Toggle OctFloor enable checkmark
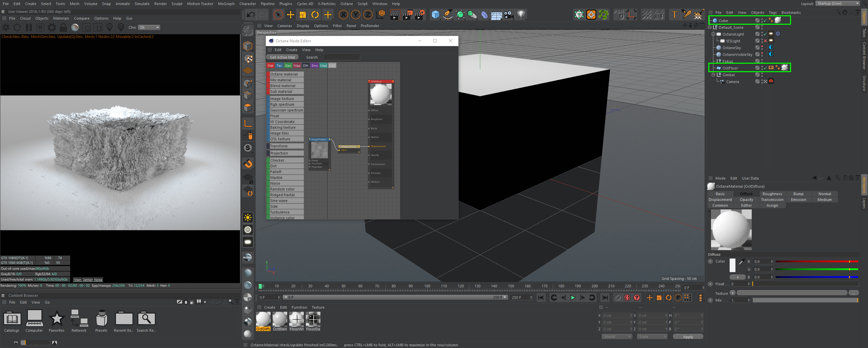Image resolution: width=868 pixels, height=348 pixels. click(x=765, y=68)
